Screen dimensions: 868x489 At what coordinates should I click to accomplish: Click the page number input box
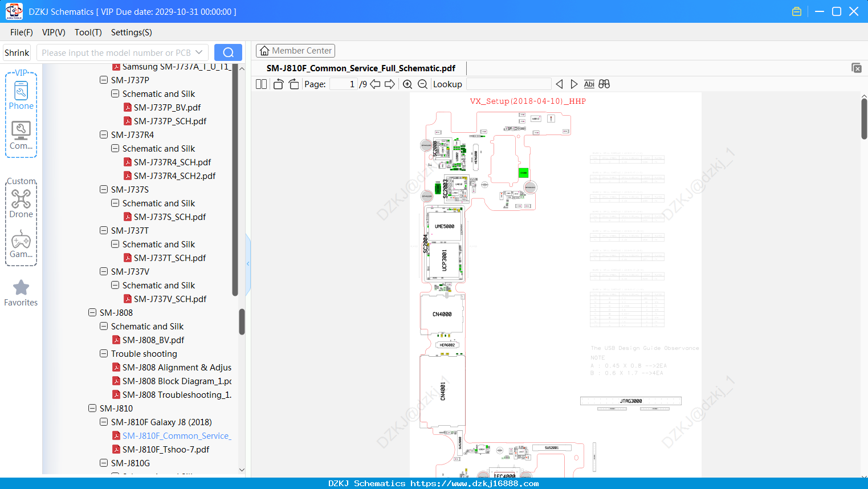pos(343,84)
